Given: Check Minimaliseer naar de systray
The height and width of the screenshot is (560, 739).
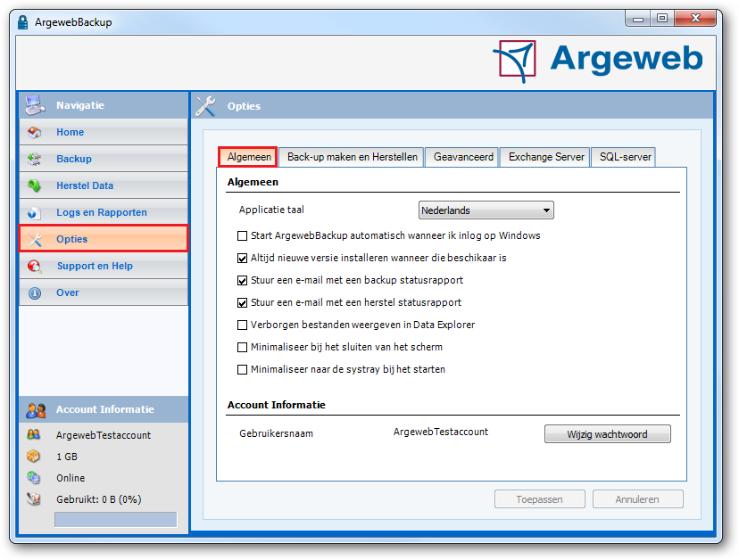Looking at the screenshot, I should pyautogui.click(x=242, y=369).
